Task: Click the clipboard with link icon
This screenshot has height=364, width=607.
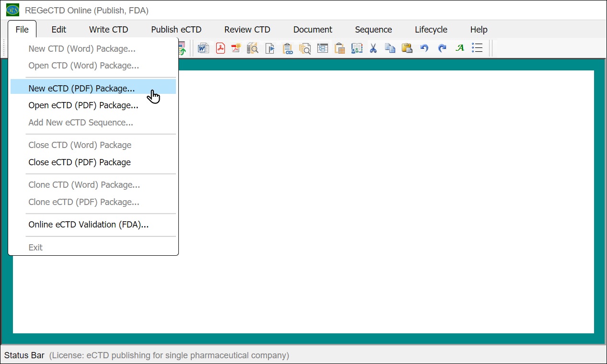Action: pos(288,48)
